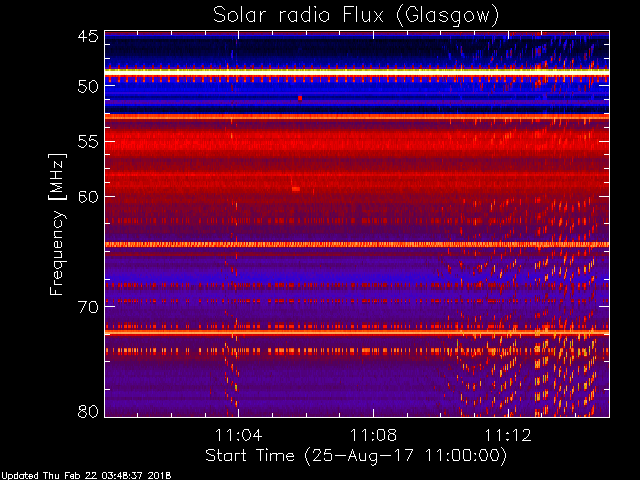Click the 11:12 time tick label
This screenshot has width=640, height=480.
click(508, 435)
